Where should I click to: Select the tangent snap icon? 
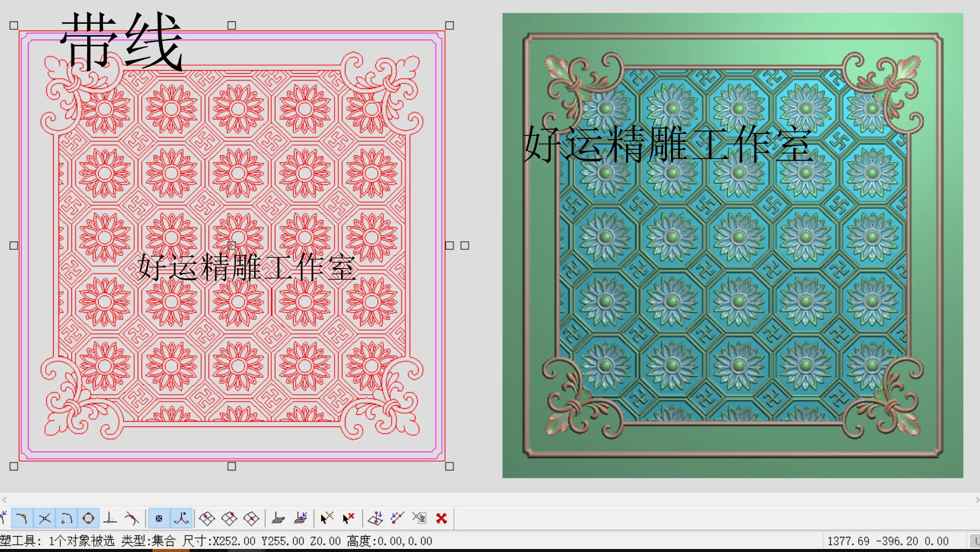[132, 518]
